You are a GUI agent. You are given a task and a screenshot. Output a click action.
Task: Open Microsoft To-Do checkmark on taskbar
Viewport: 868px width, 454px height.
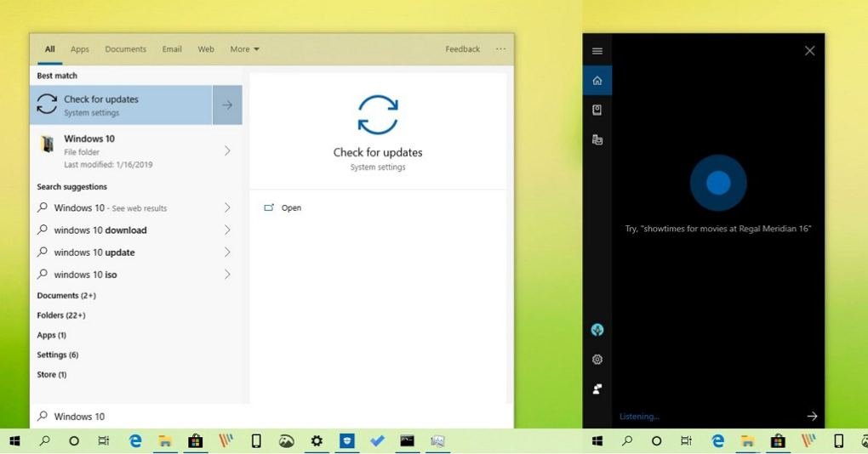pyautogui.click(x=377, y=440)
